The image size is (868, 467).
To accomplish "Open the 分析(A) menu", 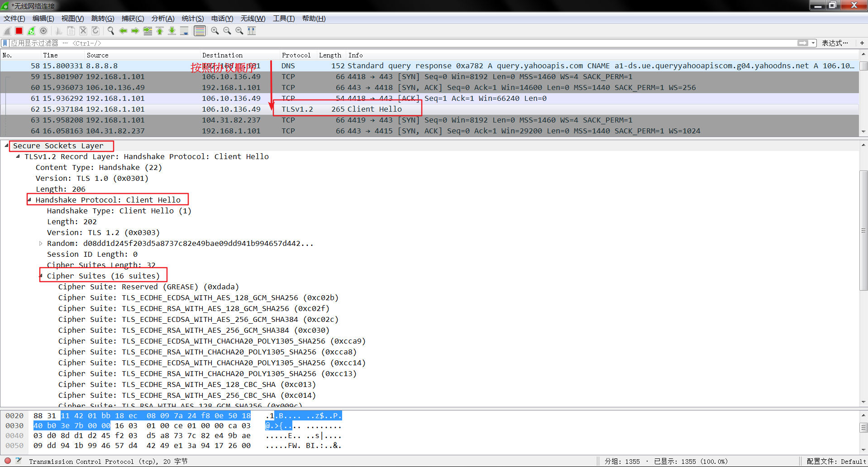I will (x=163, y=19).
